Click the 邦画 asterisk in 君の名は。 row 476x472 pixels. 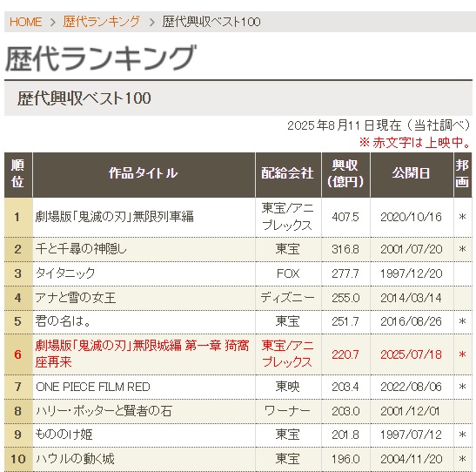463,321
